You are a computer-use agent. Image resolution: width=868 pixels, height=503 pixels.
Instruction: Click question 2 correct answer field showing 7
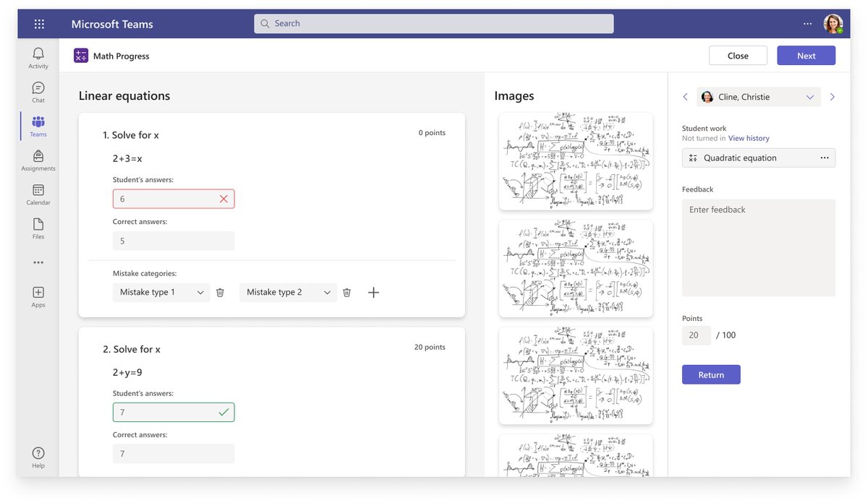click(174, 454)
